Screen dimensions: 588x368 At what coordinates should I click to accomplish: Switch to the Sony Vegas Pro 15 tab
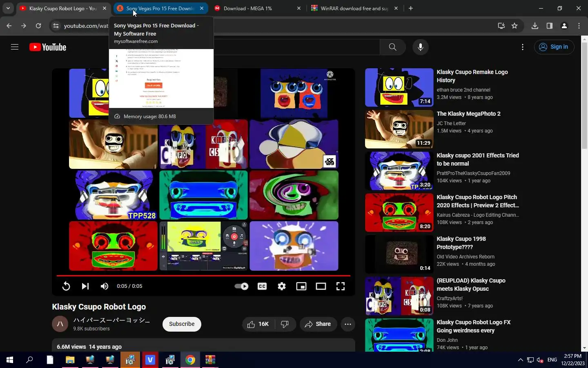coord(160,8)
